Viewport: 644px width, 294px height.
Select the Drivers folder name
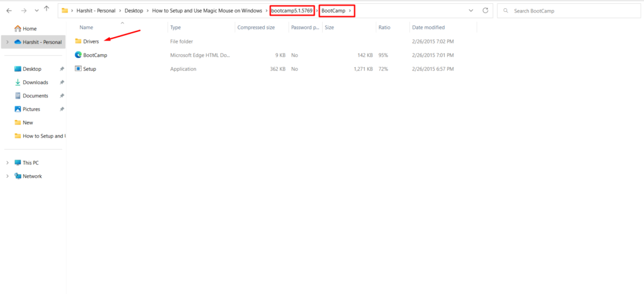[x=91, y=41]
